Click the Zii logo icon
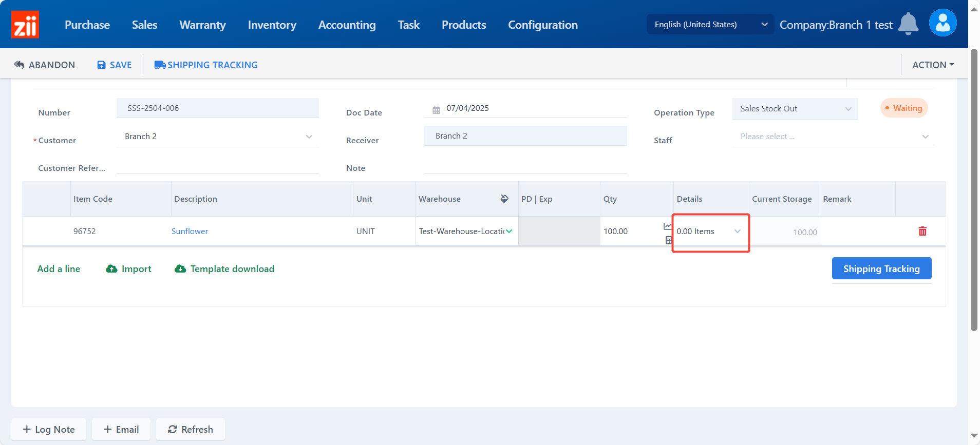The image size is (980, 445). pyautogui.click(x=25, y=25)
